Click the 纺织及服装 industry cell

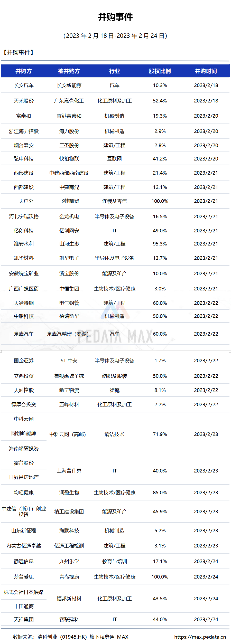pyautogui.click(x=115, y=376)
